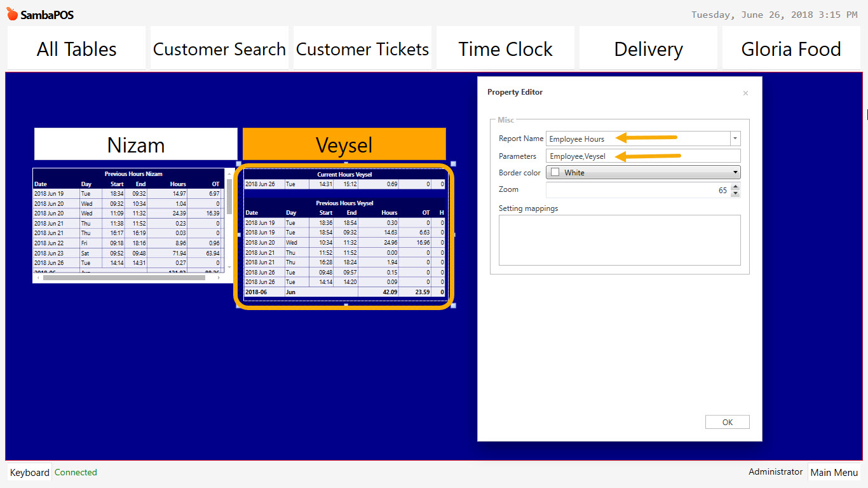Click the White color swatch for Border color
This screenshot has height=488, width=868.
pyautogui.click(x=555, y=172)
